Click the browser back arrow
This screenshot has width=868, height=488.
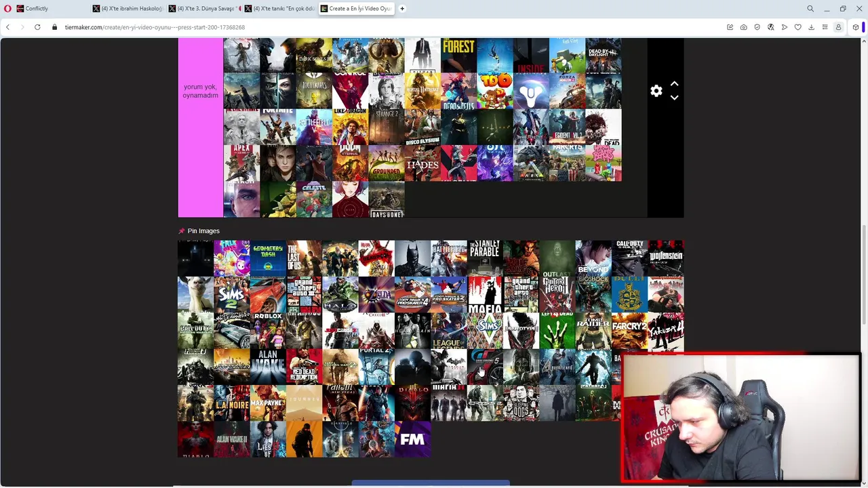pos(8,27)
